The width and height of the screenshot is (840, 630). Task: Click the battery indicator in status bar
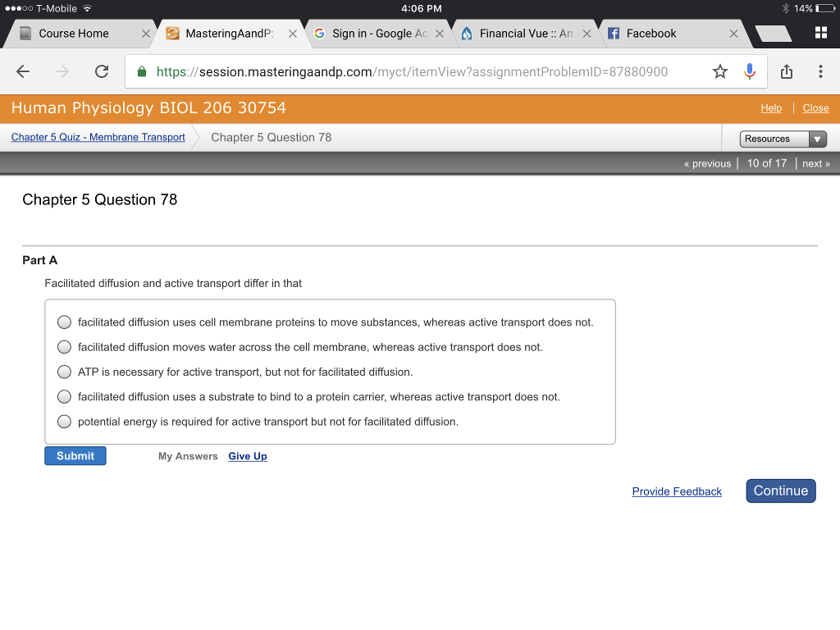(825, 8)
